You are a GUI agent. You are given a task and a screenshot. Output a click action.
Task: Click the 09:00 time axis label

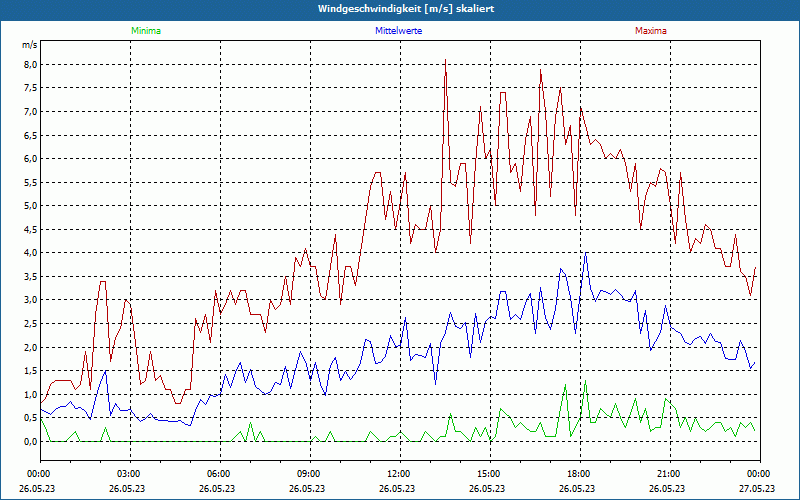[x=310, y=474]
